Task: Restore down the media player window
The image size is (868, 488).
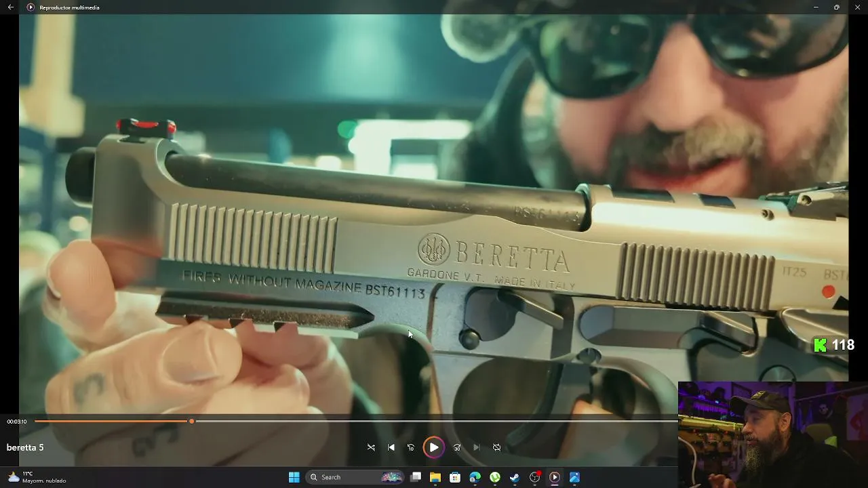Action: pyautogui.click(x=837, y=7)
